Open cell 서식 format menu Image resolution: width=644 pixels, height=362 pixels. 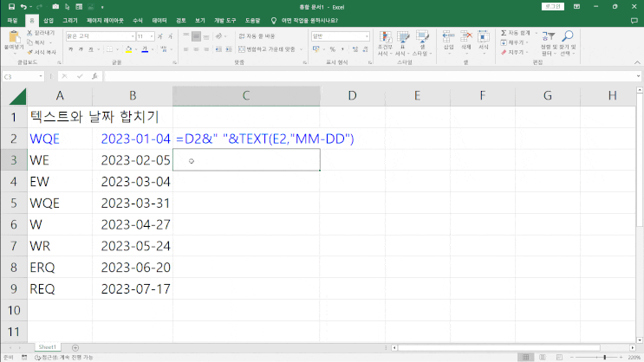pyautogui.click(x=484, y=41)
